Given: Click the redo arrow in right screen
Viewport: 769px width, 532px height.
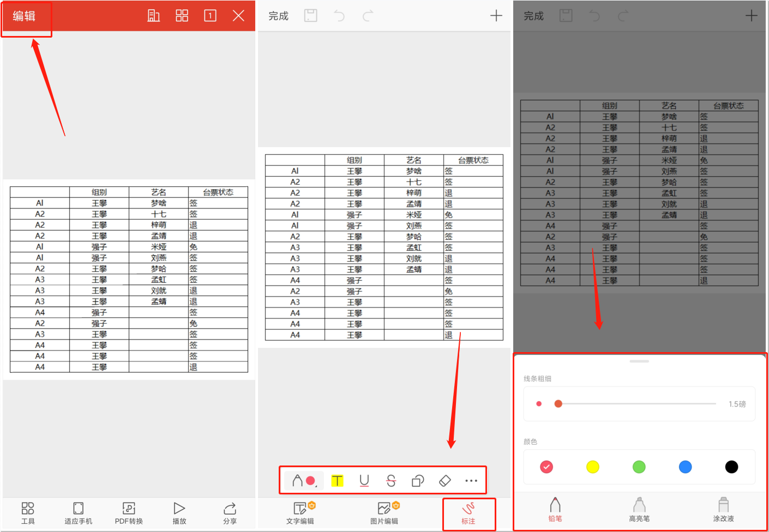Looking at the screenshot, I should click(623, 16).
